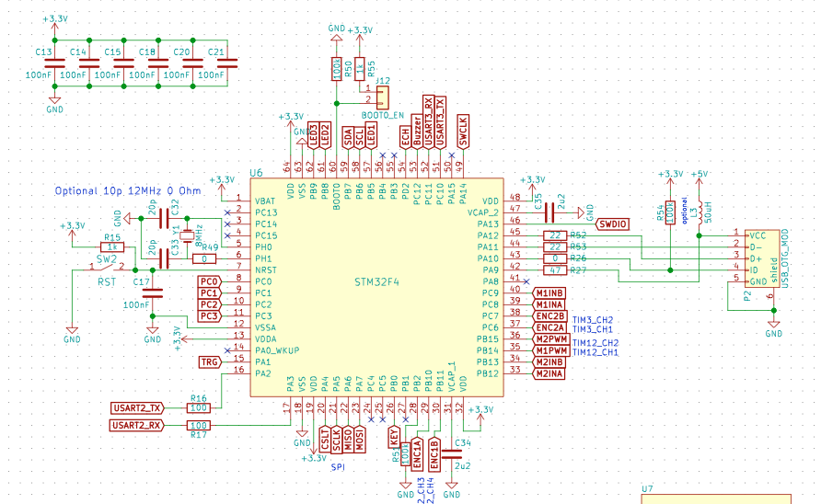Click the LED1 net label
This screenshot has width=821, height=504.
click(371, 135)
